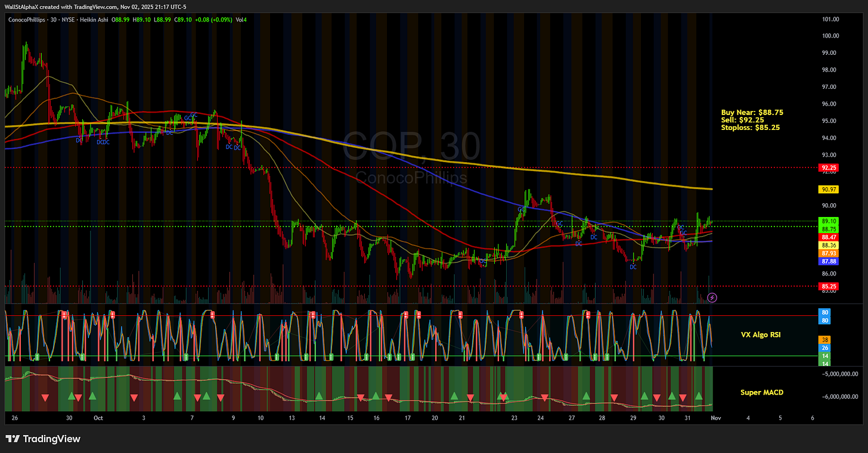The height and width of the screenshot is (453, 868).
Task: Click the blue 26 RSI value label
Action: (x=826, y=347)
